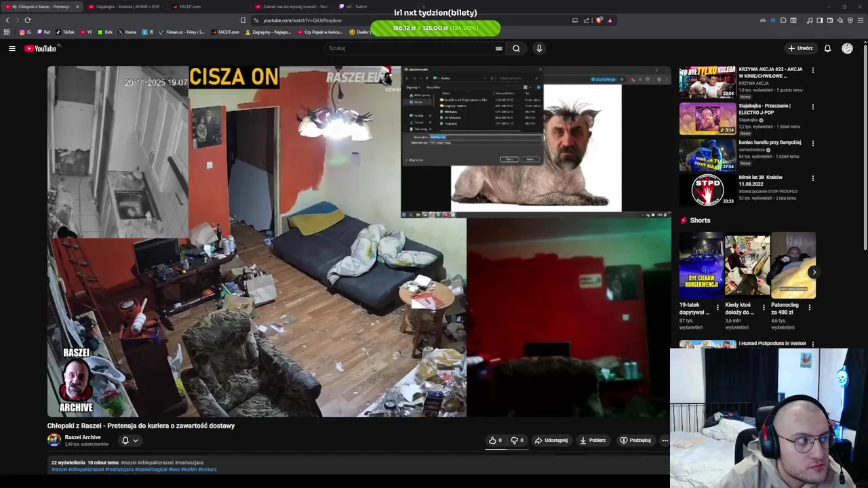Open the Mirek lat 38 Kraków thumbnail
Image resolution: width=868 pixels, height=488 pixels.
(707, 190)
